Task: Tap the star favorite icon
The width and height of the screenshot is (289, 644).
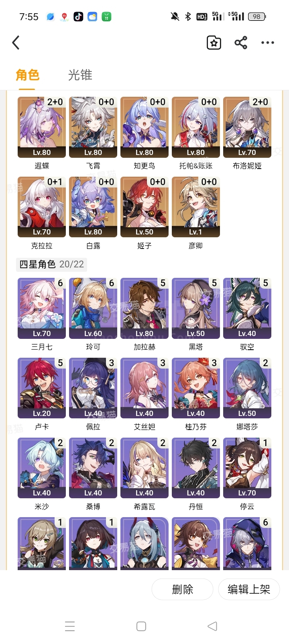Action: [x=214, y=43]
